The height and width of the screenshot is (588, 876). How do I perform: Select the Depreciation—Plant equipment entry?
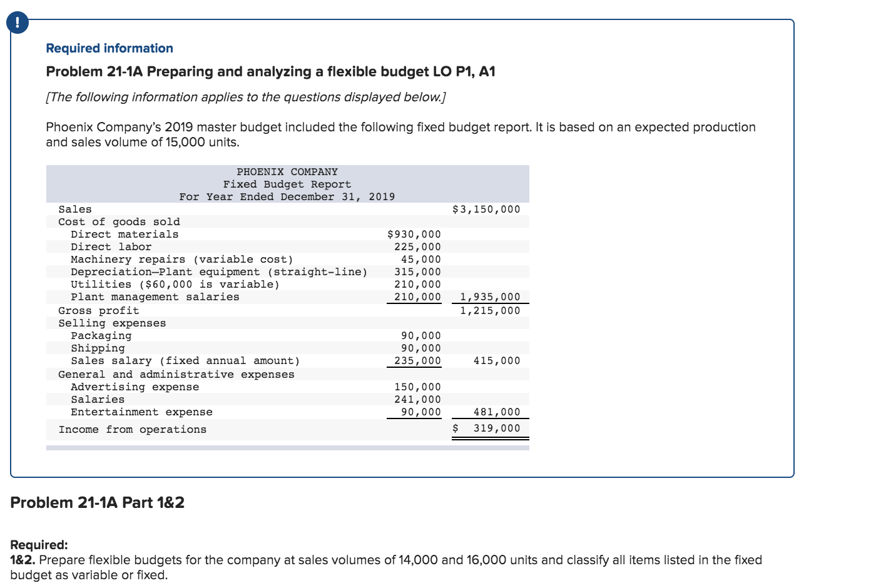[220, 271]
